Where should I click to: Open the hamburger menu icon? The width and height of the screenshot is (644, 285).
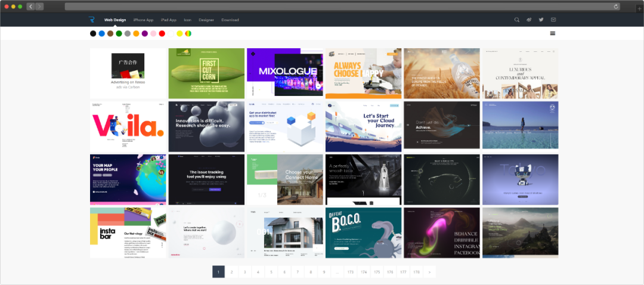click(553, 33)
